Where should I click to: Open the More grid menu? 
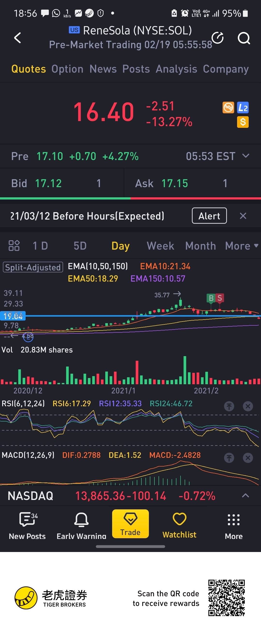(x=233, y=526)
